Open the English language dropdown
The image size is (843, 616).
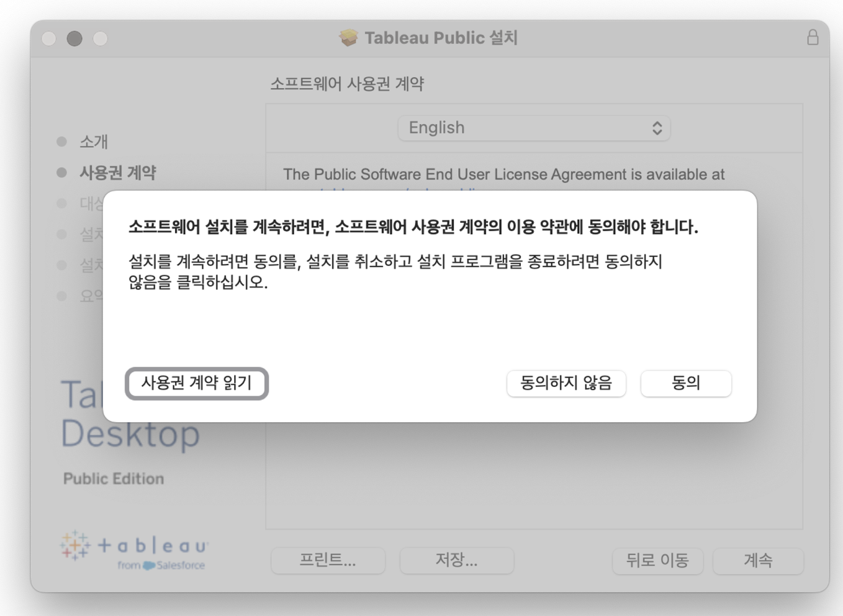pyautogui.click(x=534, y=128)
